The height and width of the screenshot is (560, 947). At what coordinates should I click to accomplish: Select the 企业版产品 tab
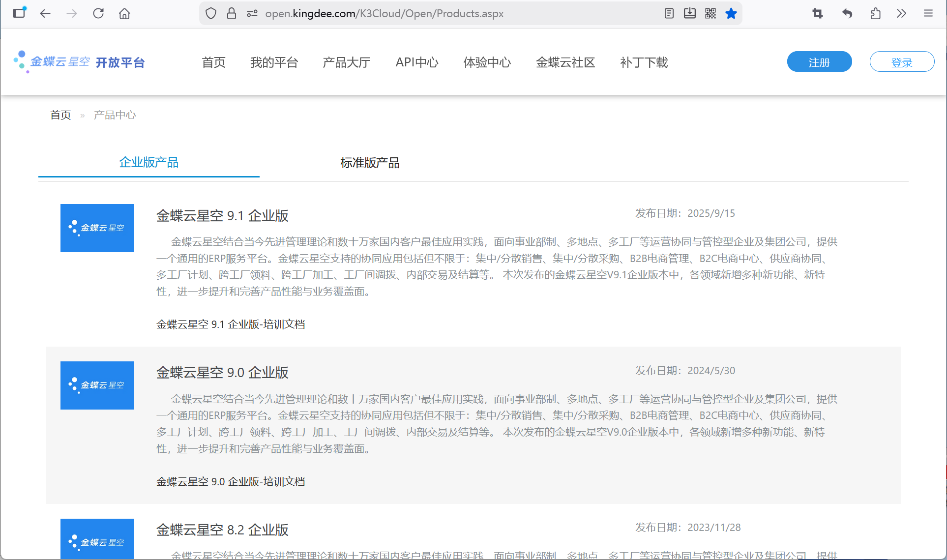pyautogui.click(x=148, y=163)
